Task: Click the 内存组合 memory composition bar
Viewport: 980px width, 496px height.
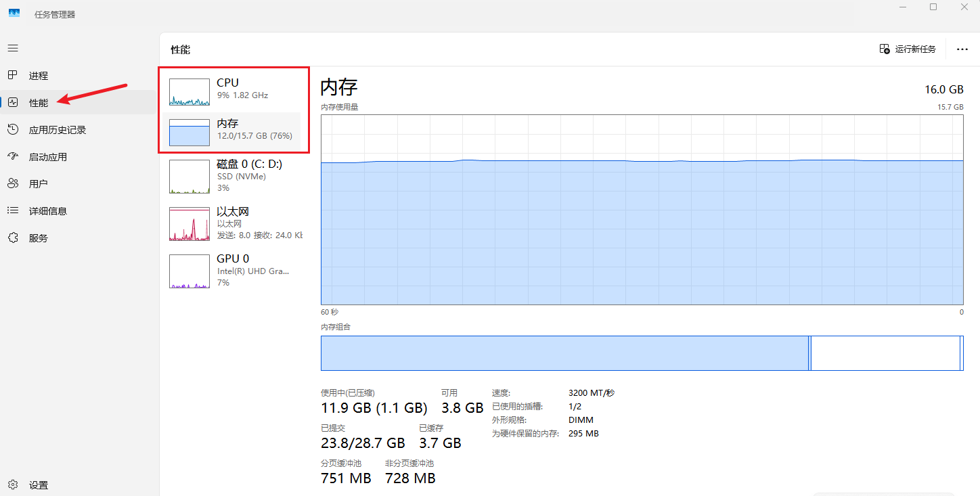Action: pyautogui.click(x=642, y=353)
